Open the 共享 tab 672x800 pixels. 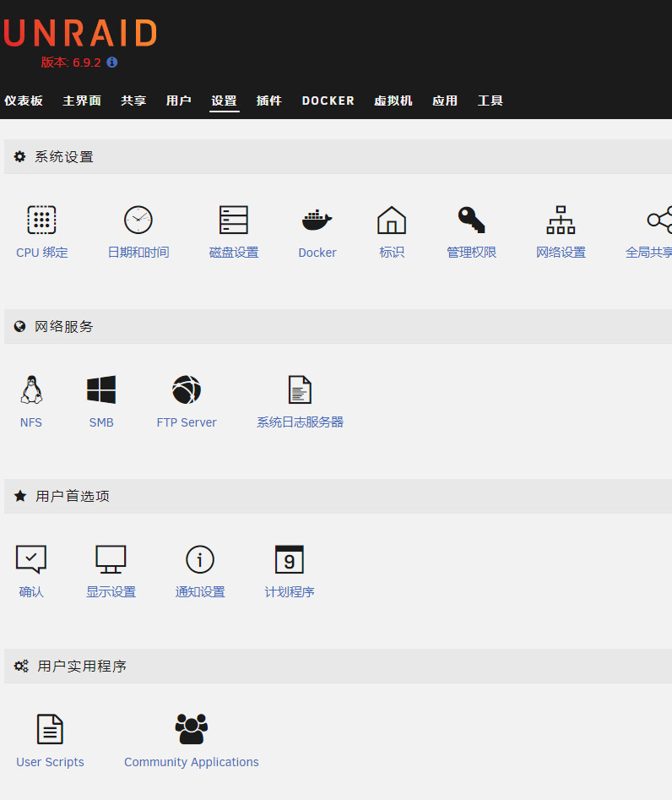[x=133, y=101]
